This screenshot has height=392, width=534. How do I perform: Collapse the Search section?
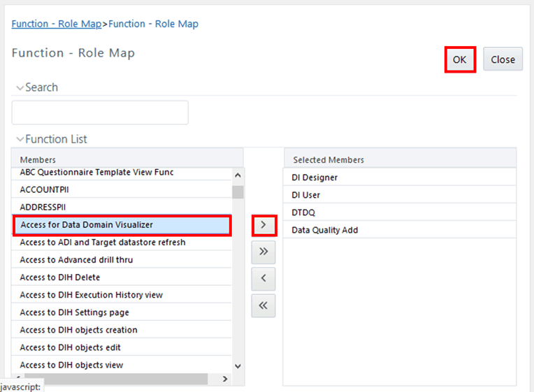(x=20, y=87)
